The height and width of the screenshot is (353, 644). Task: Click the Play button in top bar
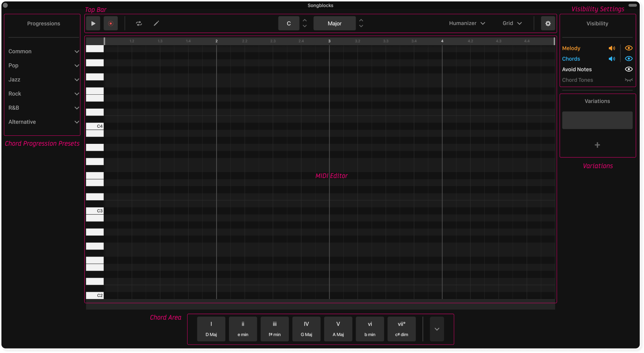click(x=93, y=23)
